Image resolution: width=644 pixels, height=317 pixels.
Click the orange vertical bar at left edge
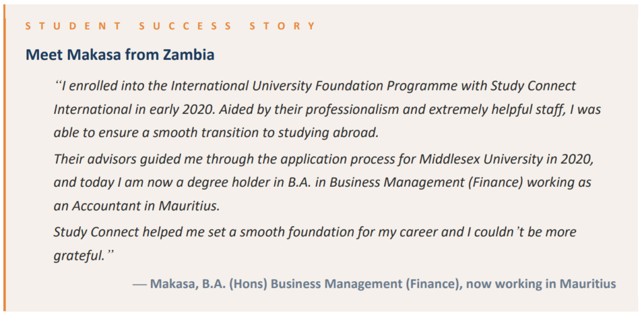4,158
